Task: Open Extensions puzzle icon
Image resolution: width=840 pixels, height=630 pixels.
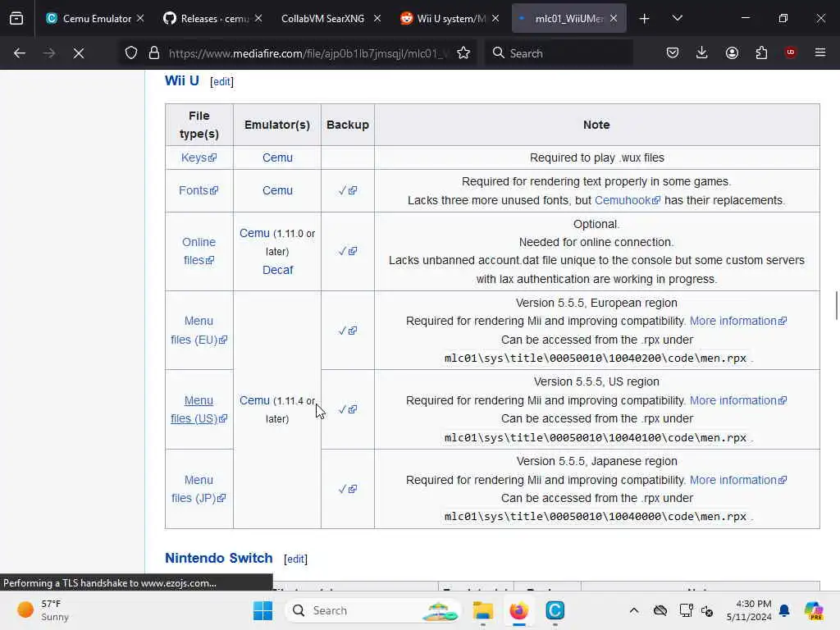Action: [x=761, y=53]
